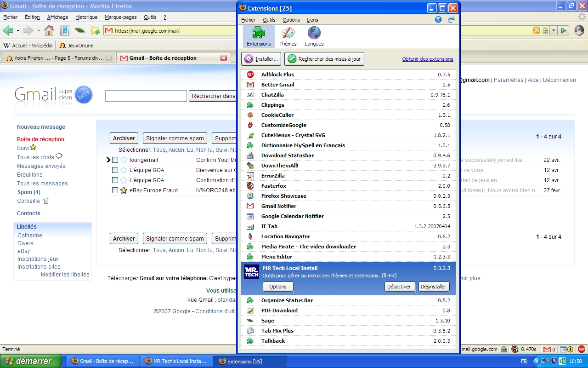Open the address bar history dropdown
588x368 pixels.
(554, 31)
